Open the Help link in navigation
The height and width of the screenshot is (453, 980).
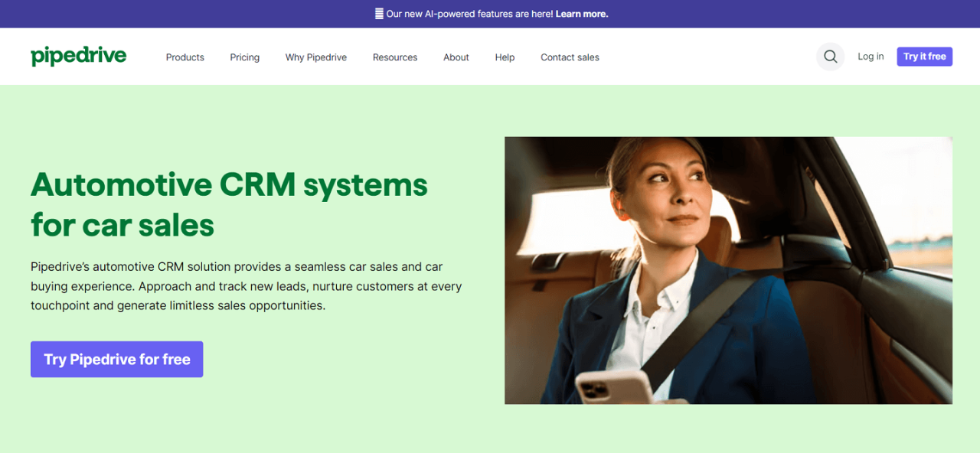click(x=505, y=57)
